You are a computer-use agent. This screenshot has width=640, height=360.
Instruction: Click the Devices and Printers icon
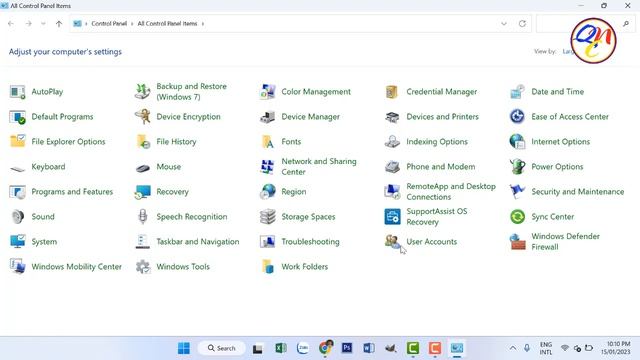[x=392, y=117]
